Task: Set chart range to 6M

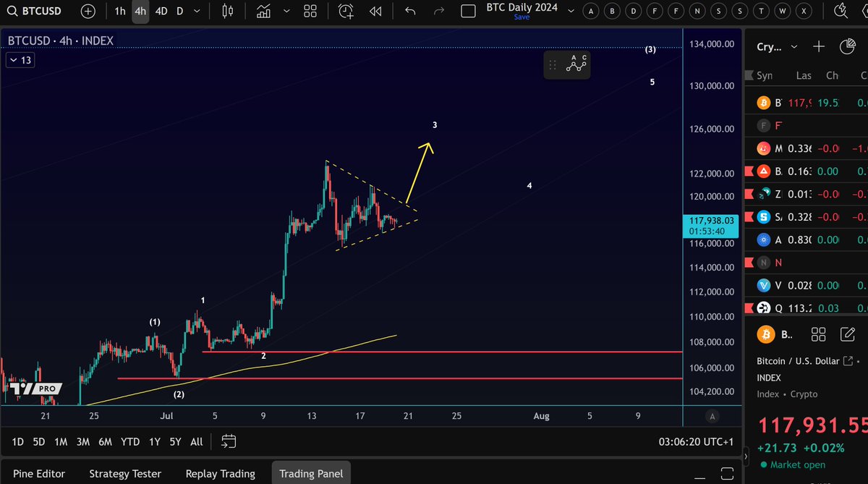Action: click(x=106, y=441)
